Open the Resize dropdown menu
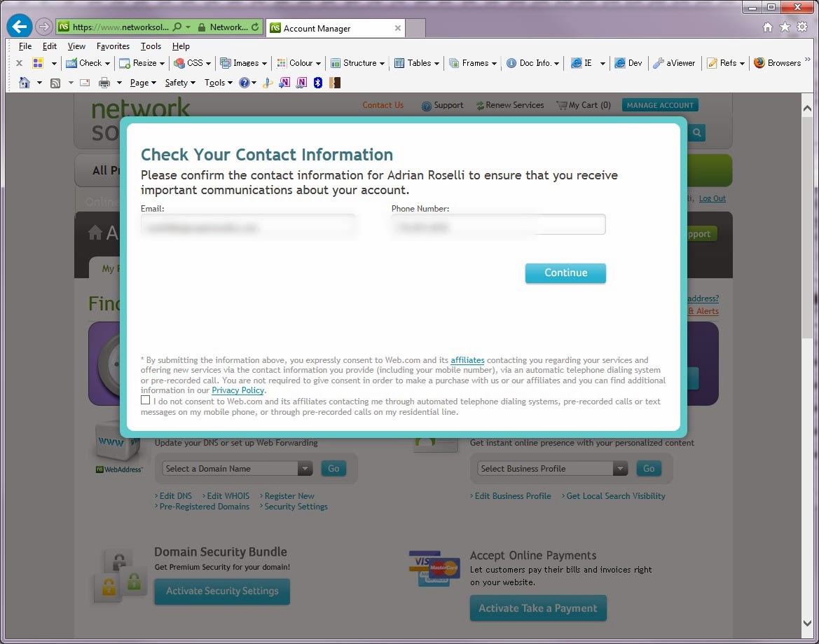819x644 pixels. tap(142, 62)
